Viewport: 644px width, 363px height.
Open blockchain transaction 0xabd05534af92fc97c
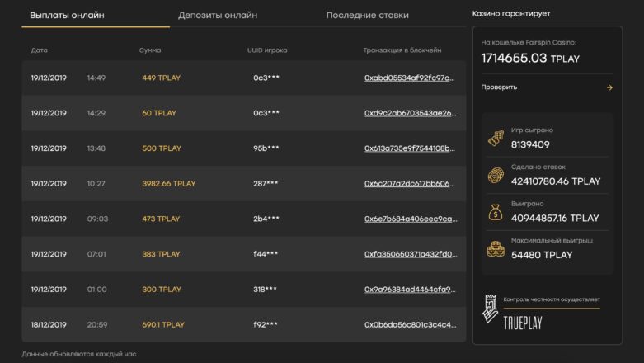click(409, 78)
